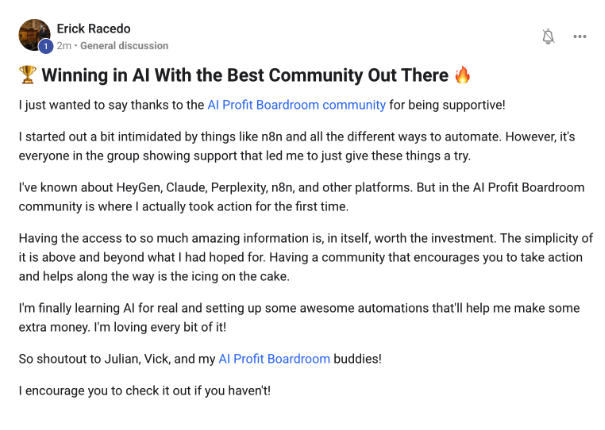Click the paragraph starting 'I started out'
The width and height of the screenshot is (605, 430).
[x=300, y=144]
